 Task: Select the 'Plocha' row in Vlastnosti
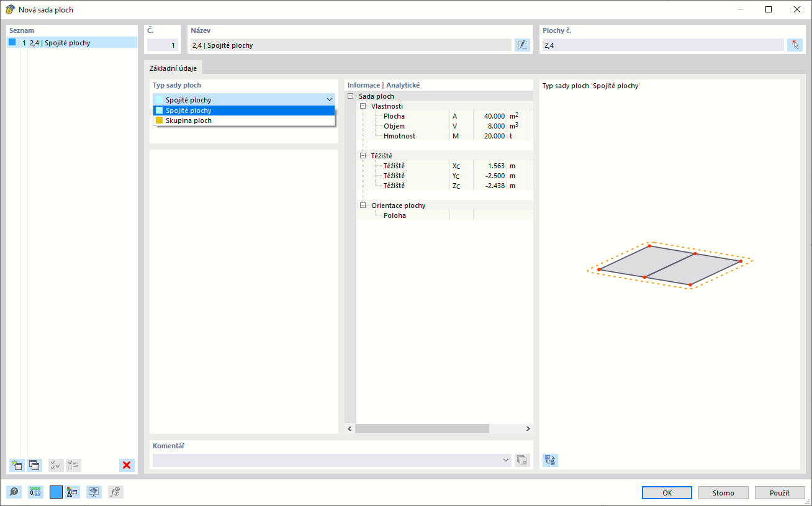coord(444,116)
